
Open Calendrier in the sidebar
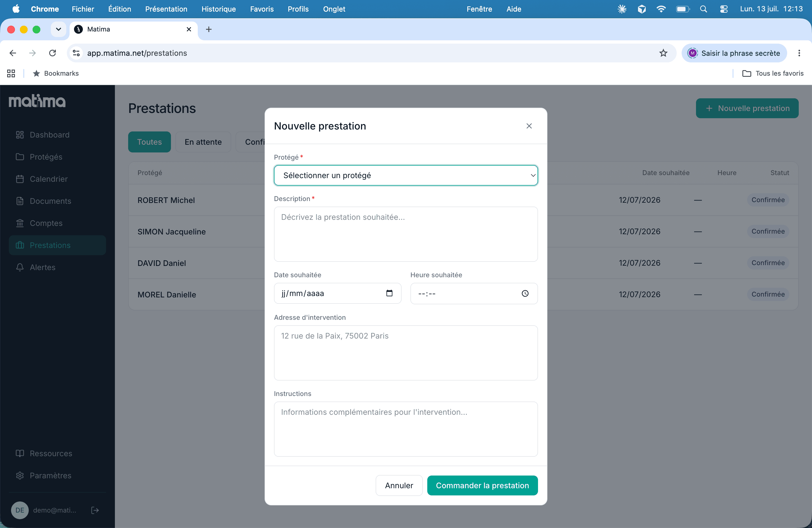57,179
